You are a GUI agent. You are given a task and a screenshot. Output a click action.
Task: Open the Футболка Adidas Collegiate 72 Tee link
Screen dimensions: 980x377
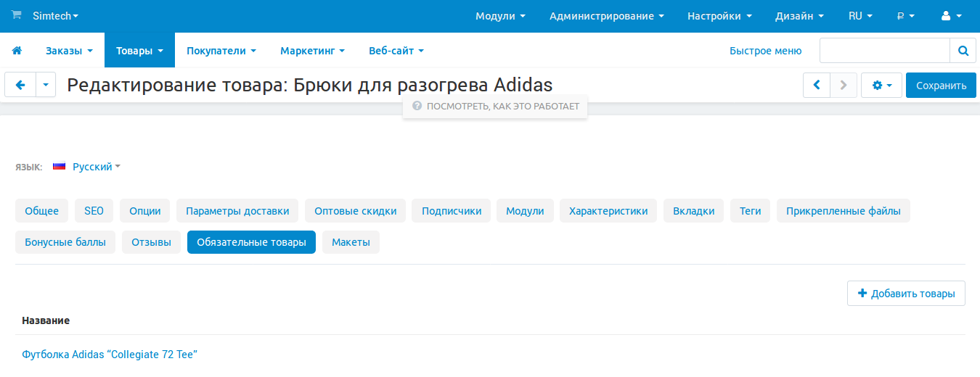110,355
